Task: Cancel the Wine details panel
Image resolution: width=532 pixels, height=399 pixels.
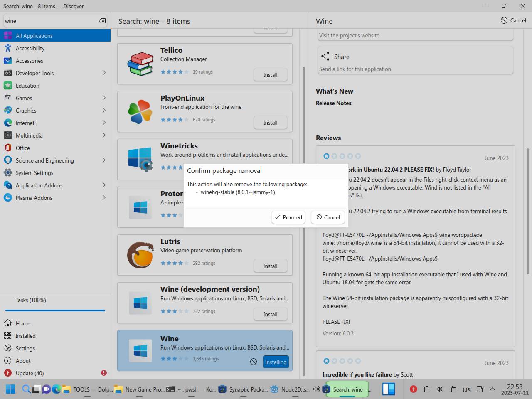Action: coord(513,20)
